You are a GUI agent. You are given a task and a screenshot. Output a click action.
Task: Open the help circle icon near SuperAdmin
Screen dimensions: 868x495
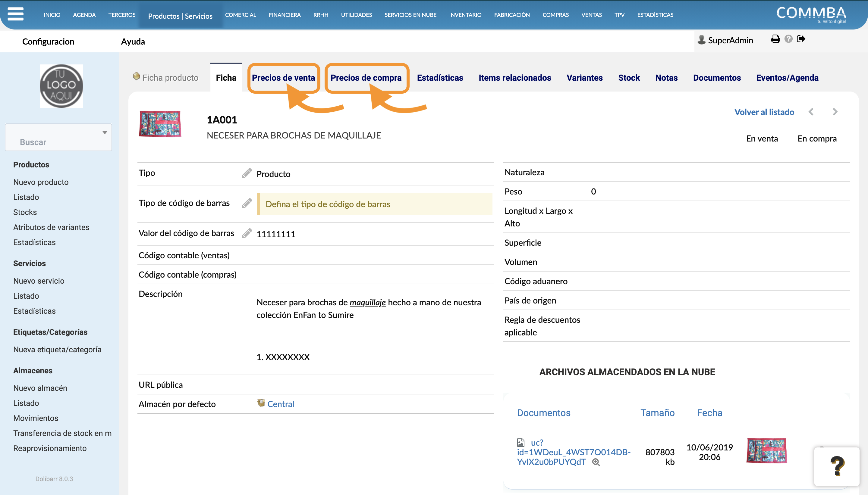click(788, 39)
